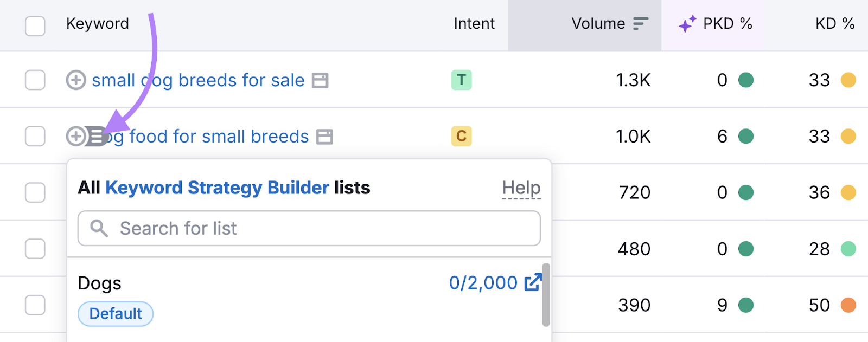Open the Keyword Strategy Builder link
Screen dimensions: 868x342
(x=218, y=188)
